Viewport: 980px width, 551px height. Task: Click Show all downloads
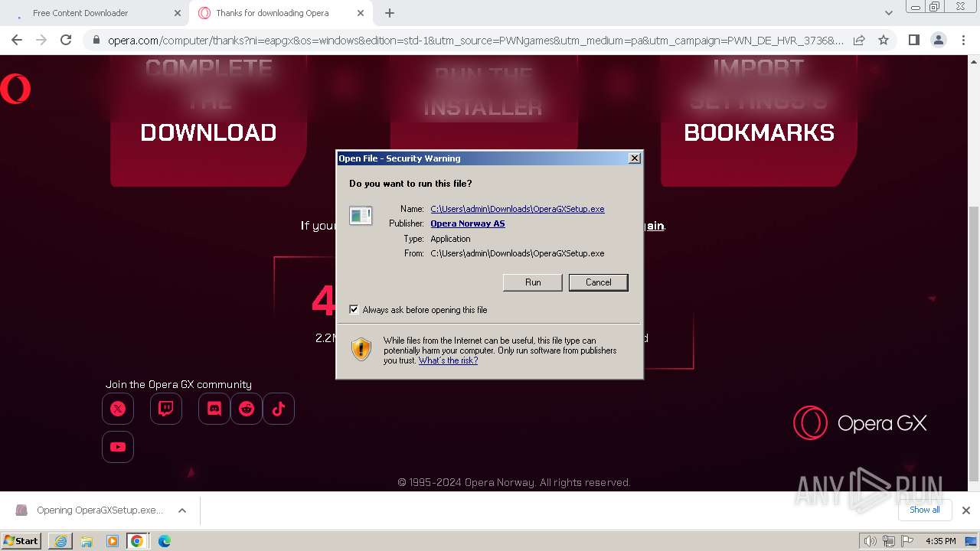(x=925, y=510)
